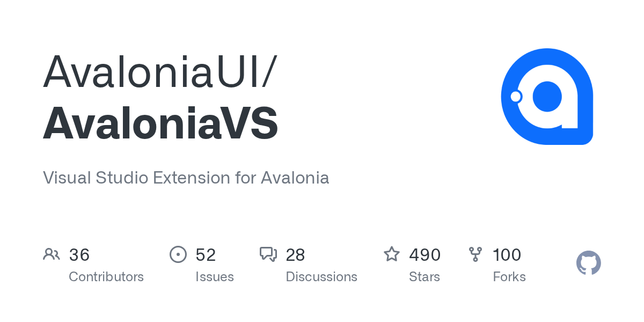Click the AvaloniaVS repository name
The width and height of the screenshot is (644, 322).
click(160, 123)
